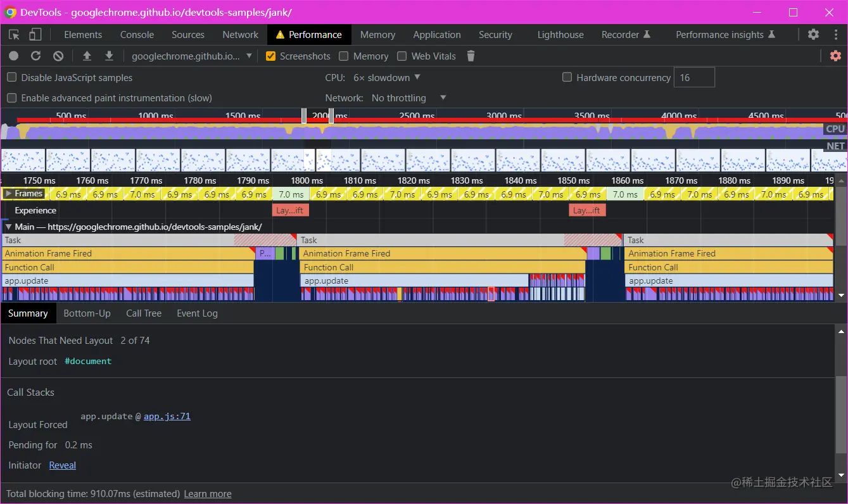Image resolution: width=848 pixels, height=504 pixels.
Task: Click the NET label in overview
Action: (x=835, y=146)
